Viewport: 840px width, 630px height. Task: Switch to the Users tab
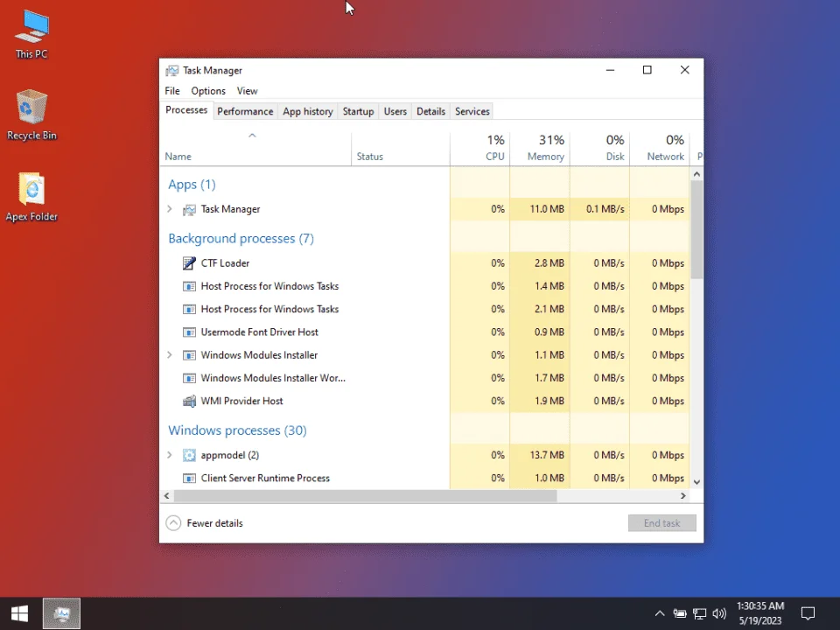point(395,111)
